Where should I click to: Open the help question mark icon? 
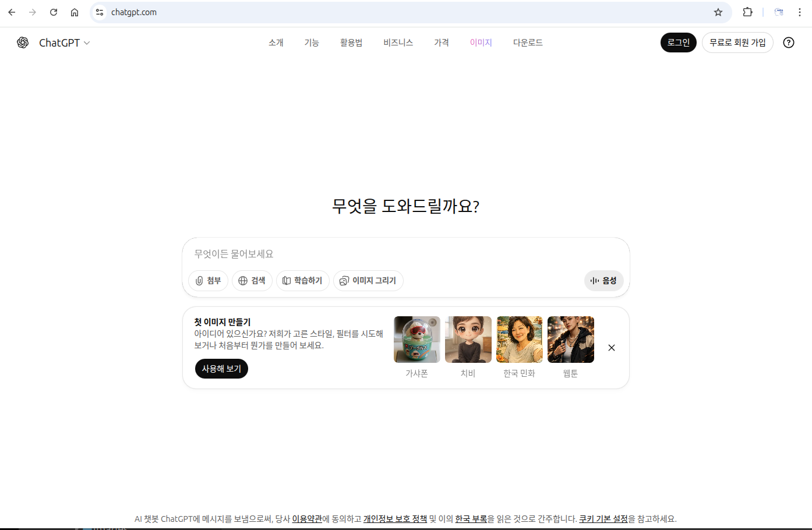pyautogui.click(x=788, y=43)
